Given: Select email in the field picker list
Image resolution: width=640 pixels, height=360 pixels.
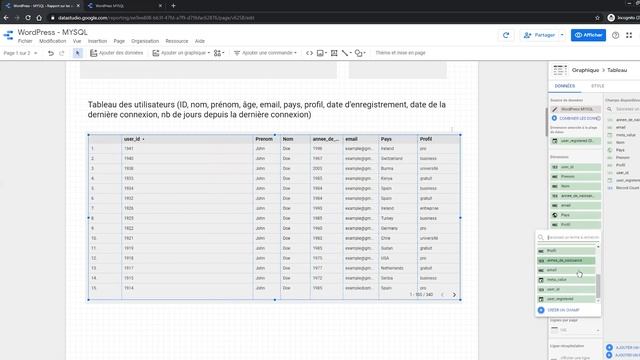Looking at the screenshot, I should [x=566, y=270].
